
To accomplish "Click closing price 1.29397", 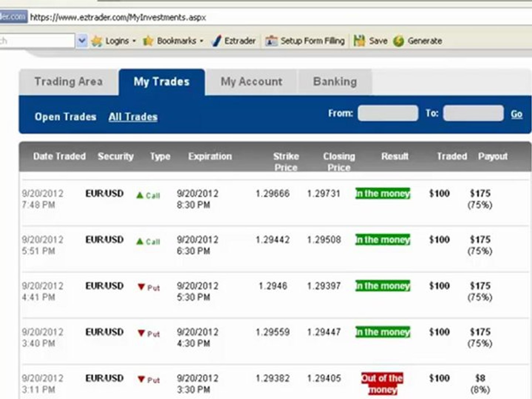I will (x=324, y=286).
